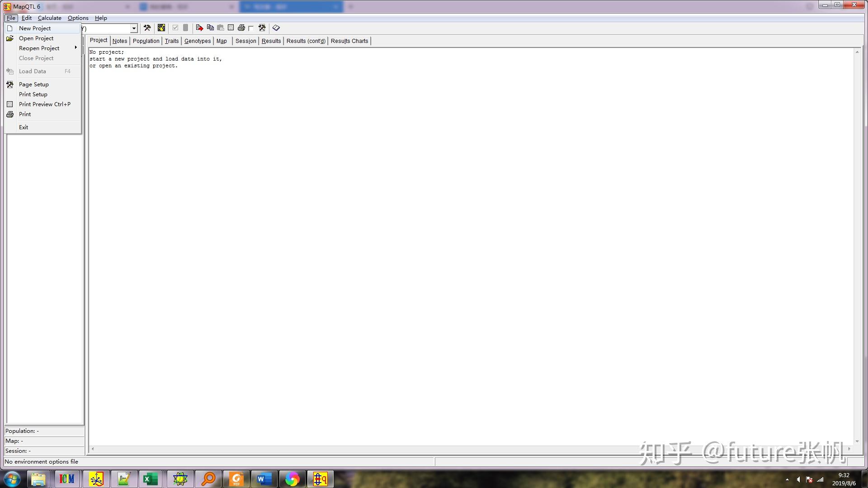Choose New Project from File menu
This screenshot has height=488, width=868.
click(35, 28)
